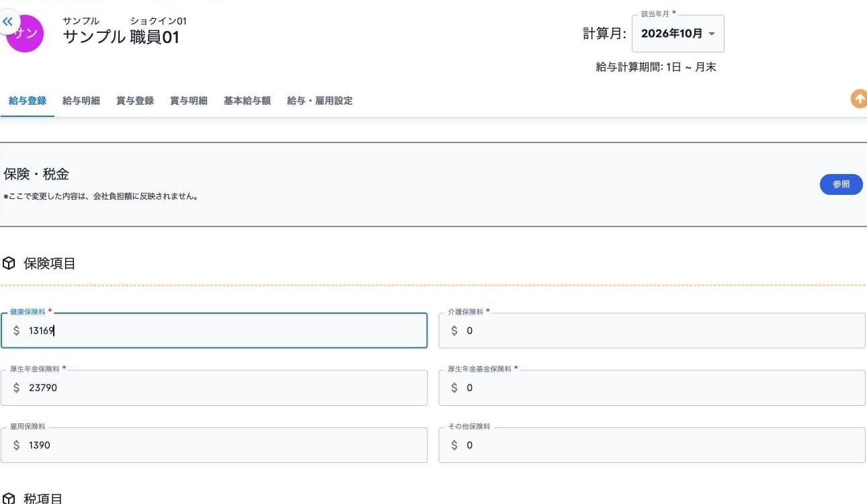Focus the 健康保険料 input field
This screenshot has height=504, width=867.
(x=214, y=331)
